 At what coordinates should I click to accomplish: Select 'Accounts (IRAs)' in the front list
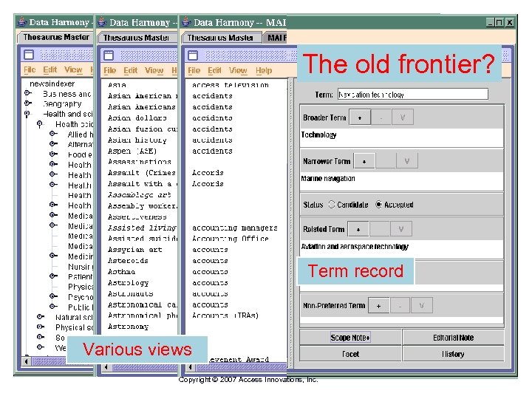pyautogui.click(x=225, y=316)
